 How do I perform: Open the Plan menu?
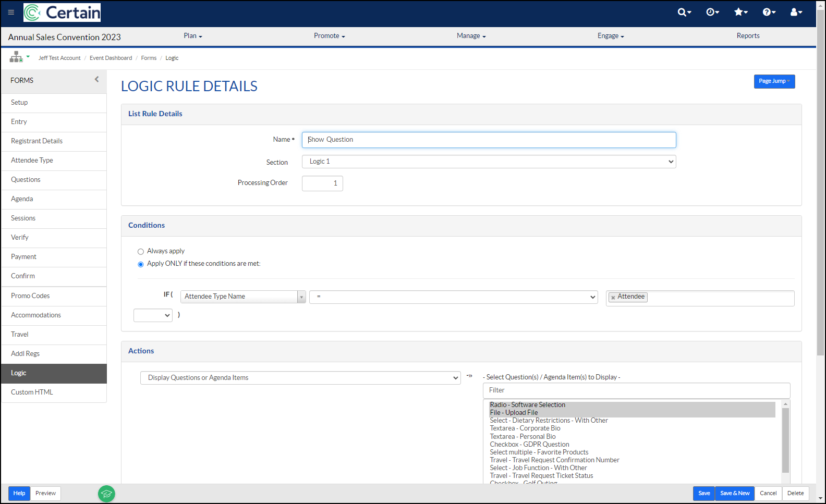193,36
